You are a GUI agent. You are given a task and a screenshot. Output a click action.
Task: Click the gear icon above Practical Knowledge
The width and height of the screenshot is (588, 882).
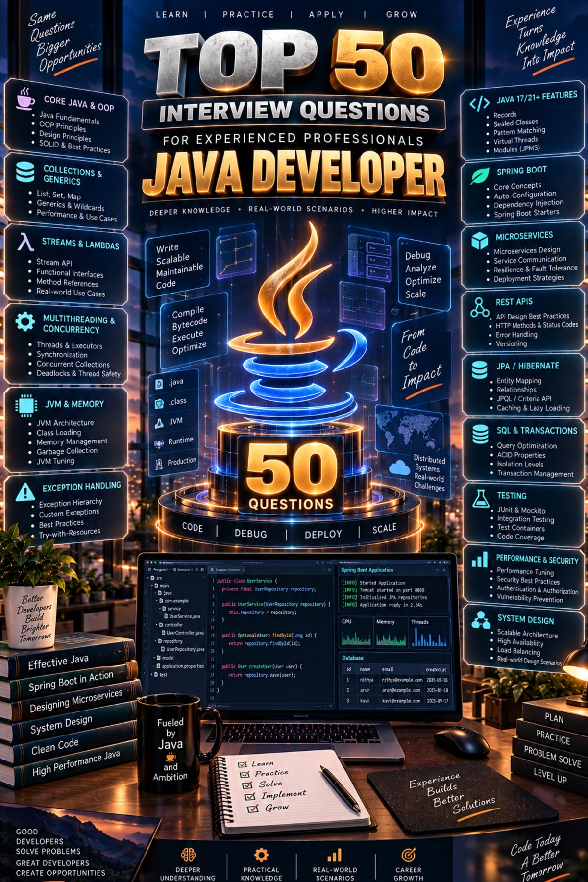[x=261, y=855]
